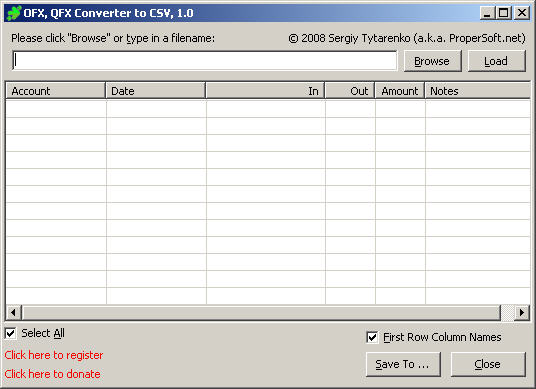Click the right scroll arrow of table

[x=522, y=312]
